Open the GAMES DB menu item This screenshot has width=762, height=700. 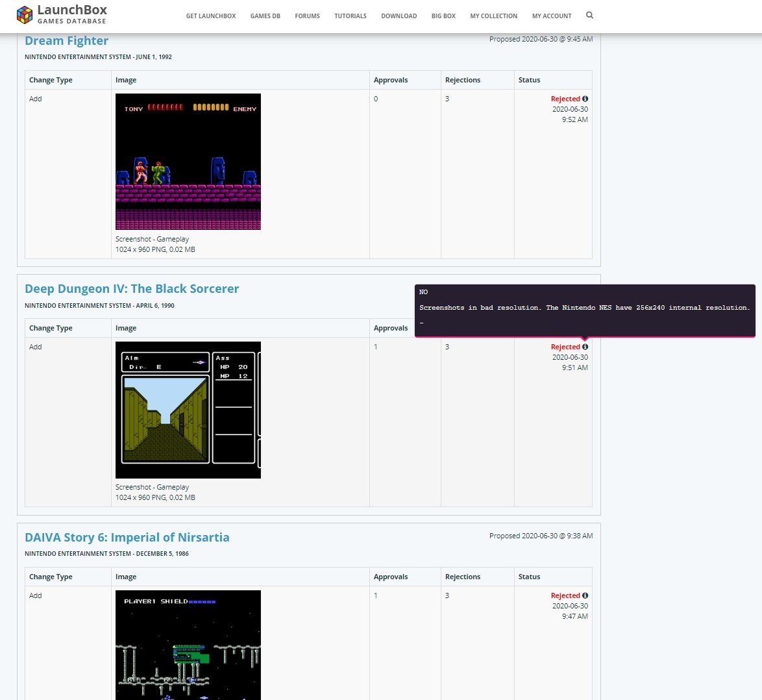pos(265,16)
